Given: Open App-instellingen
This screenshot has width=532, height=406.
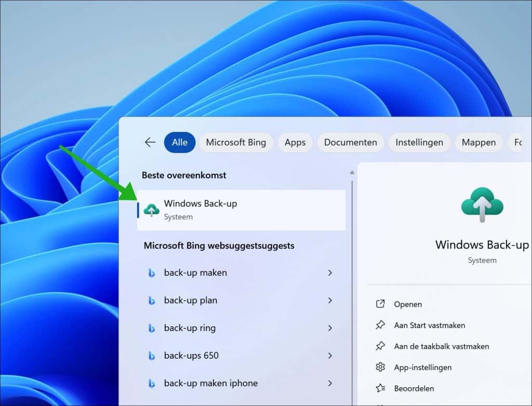Looking at the screenshot, I should point(423,368).
